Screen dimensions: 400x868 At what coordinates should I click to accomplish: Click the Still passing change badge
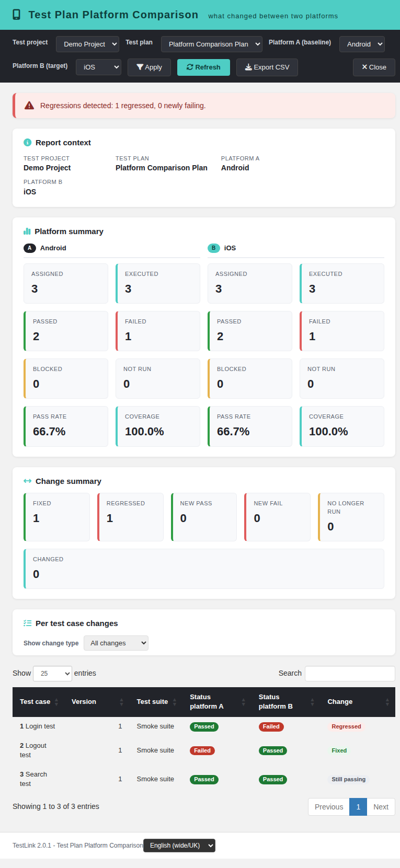(x=348, y=779)
